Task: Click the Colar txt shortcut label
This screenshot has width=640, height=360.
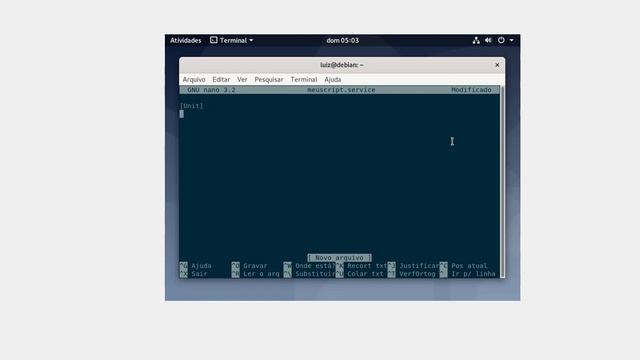Action: point(365,274)
